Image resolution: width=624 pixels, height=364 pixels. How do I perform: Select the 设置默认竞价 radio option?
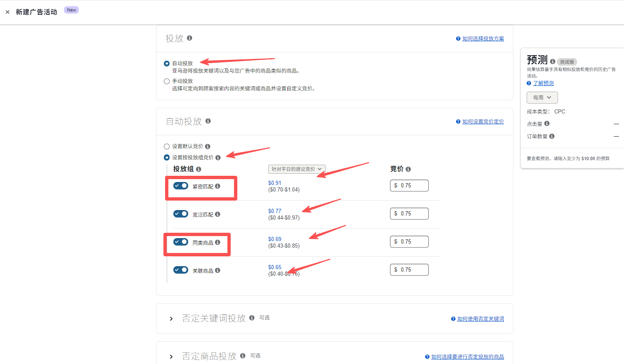[167, 147]
